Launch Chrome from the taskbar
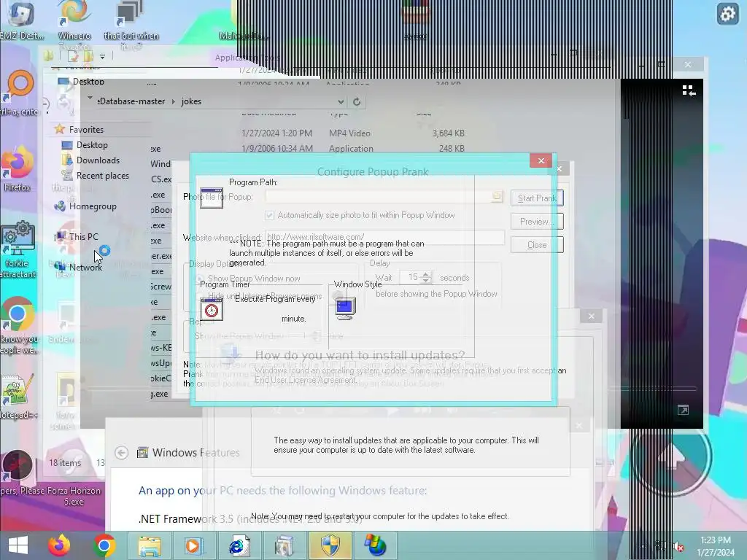The height and width of the screenshot is (560, 747). [104, 545]
